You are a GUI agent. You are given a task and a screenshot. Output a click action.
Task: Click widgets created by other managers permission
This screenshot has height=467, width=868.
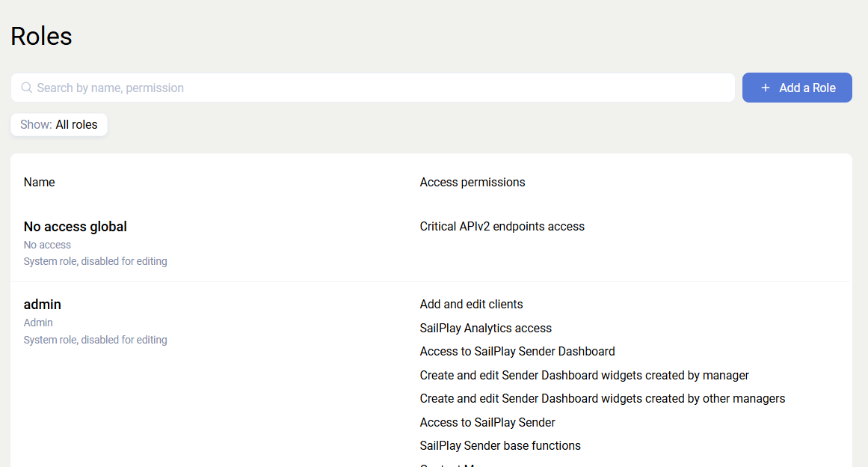click(x=603, y=399)
